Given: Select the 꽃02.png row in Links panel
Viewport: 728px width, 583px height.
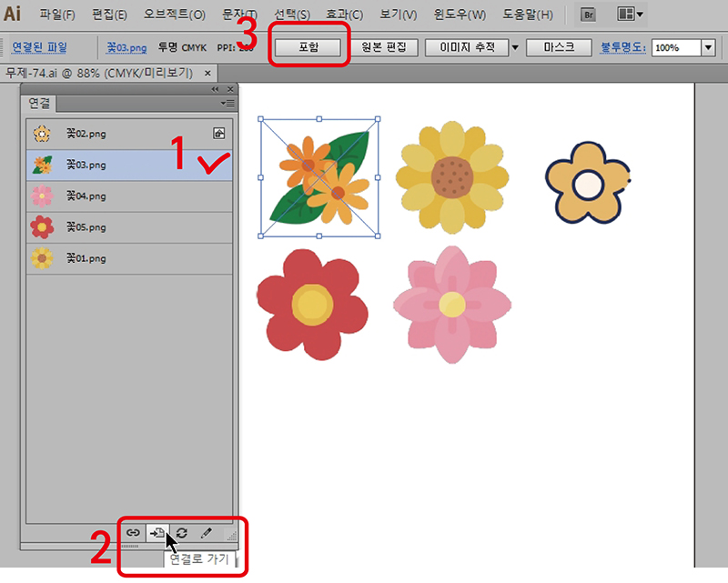Looking at the screenshot, I should [x=129, y=134].
